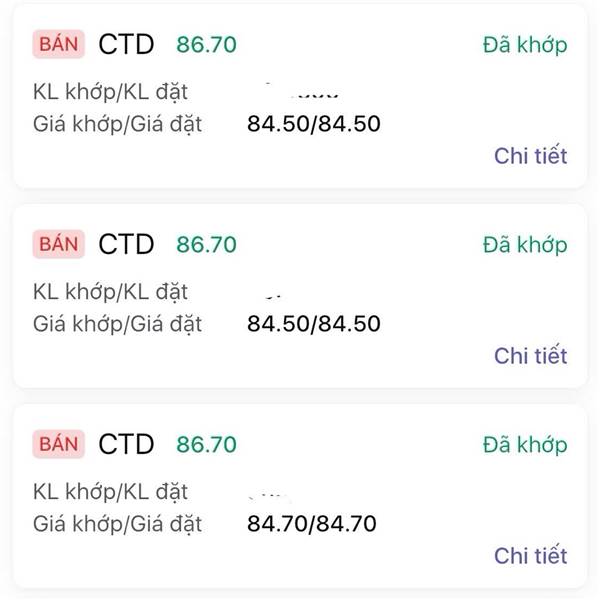
Task: Click Đã khớp status on second order
Action: (x=524, y=245)
